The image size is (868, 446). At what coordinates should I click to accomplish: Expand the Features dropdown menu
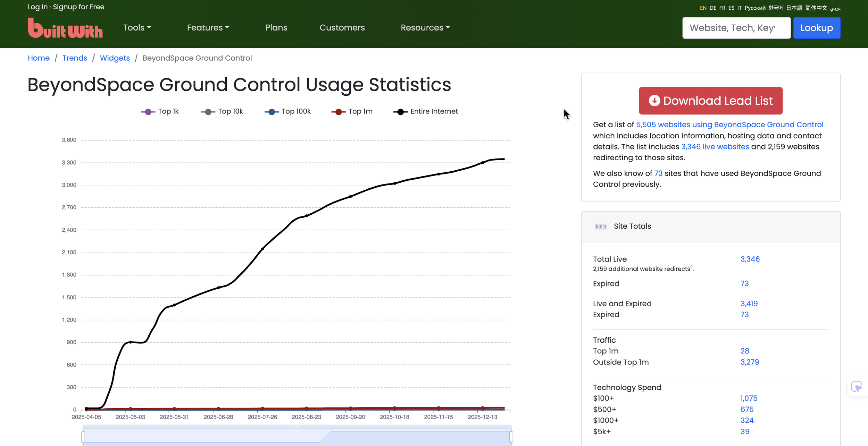[x=208, y=27]
